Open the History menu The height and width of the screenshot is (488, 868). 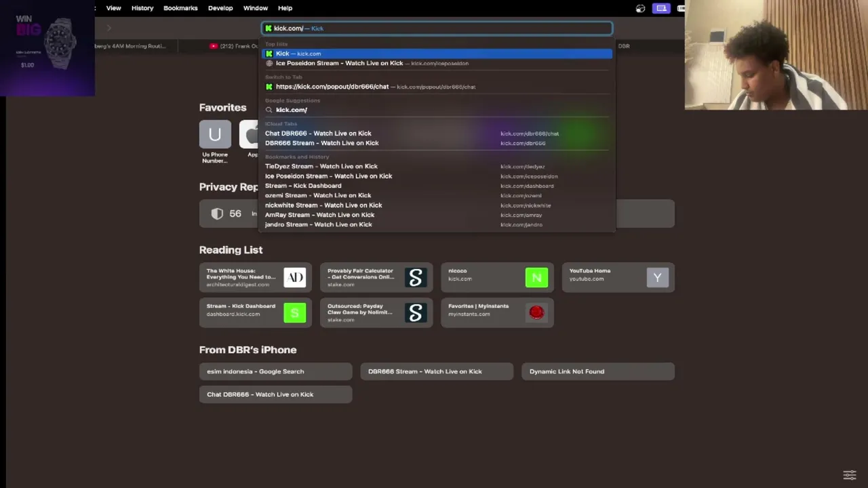pyautogui.click(x=142, y=8)
